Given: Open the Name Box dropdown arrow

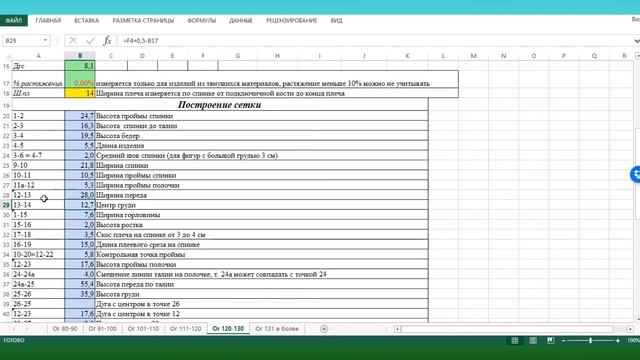Looking at the screenshot, I should [45, 40].
